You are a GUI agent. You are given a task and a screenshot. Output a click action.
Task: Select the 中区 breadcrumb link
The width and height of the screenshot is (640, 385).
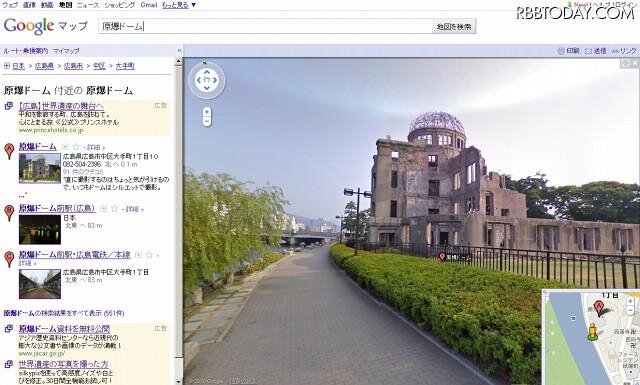[99, 66]
